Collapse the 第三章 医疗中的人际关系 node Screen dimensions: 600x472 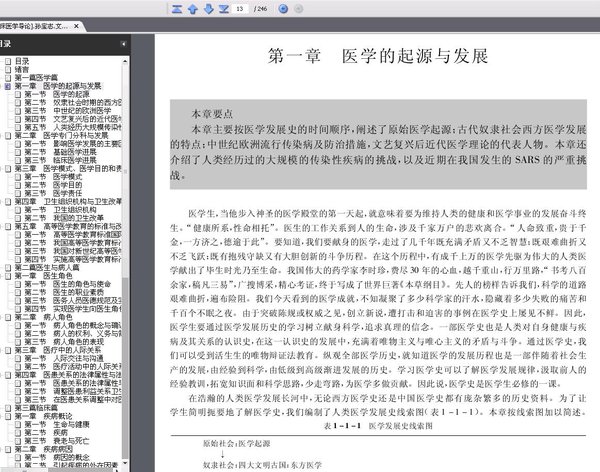coord(2,350)
